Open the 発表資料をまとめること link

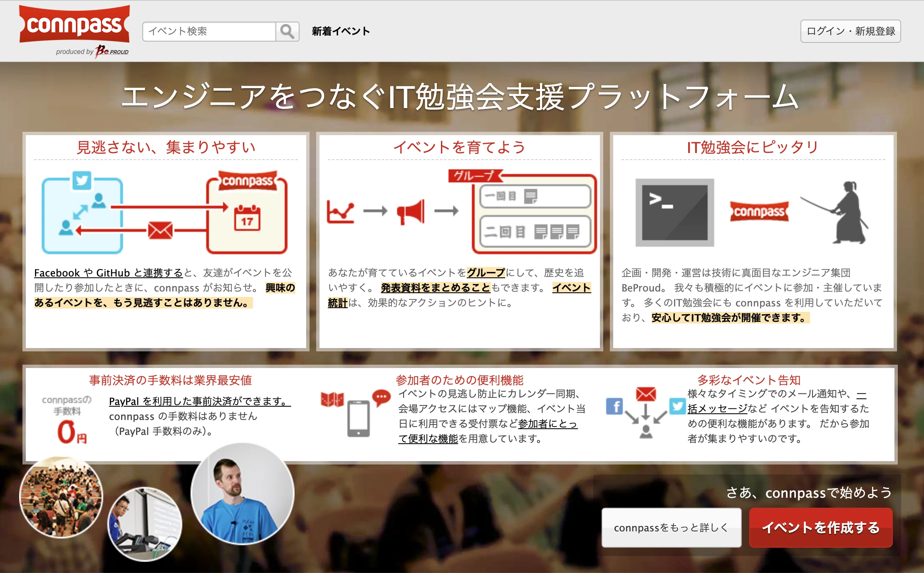436,288
